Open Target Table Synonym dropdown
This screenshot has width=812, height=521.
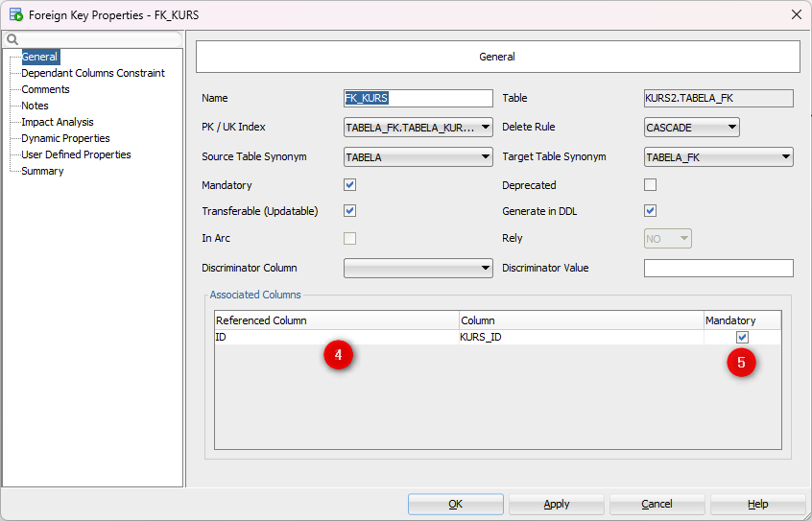(x=785, y=157)
